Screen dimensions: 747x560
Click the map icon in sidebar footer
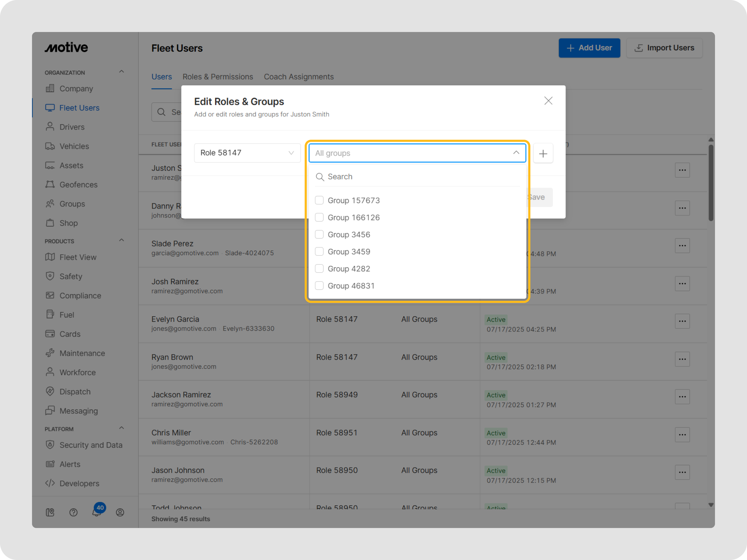[50, 512]
